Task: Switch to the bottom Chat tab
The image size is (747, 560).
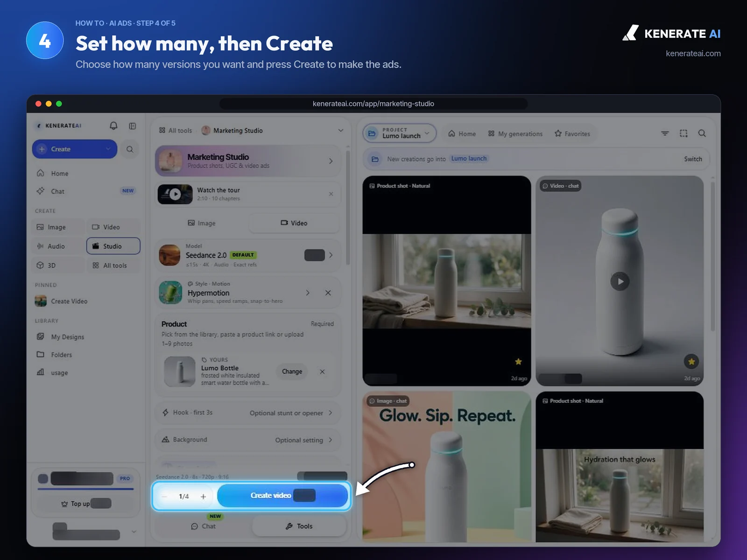Action: tap(203, 526)
